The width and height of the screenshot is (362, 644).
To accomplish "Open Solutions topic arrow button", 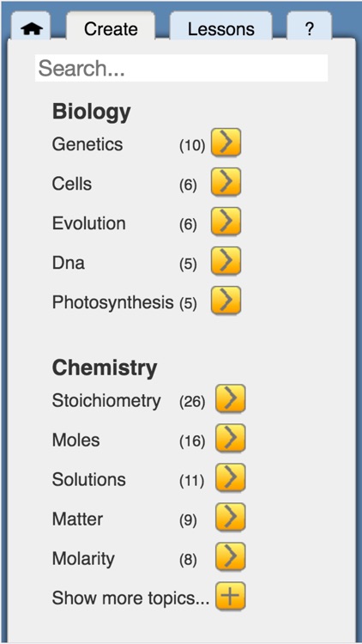I will [231, 478].
